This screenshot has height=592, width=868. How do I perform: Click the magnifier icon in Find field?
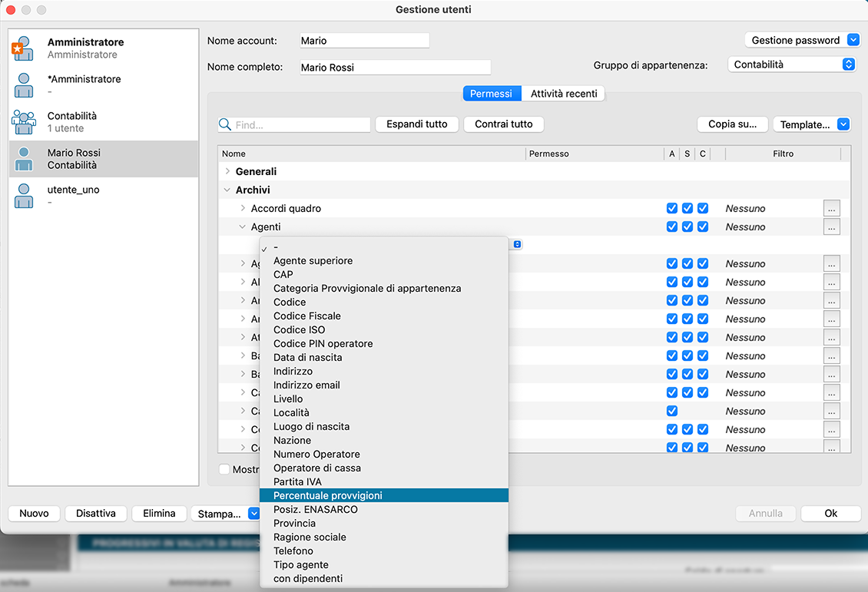pyautogui.click(x=226, y=124)
